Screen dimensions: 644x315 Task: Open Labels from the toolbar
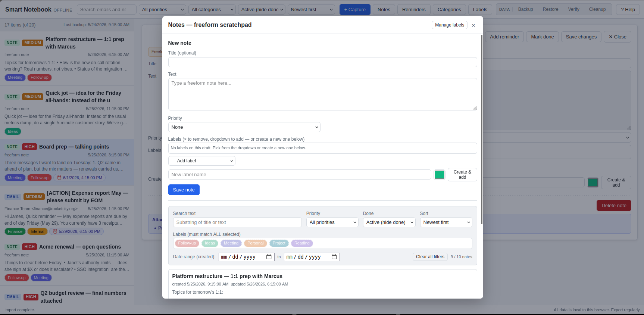480,10
